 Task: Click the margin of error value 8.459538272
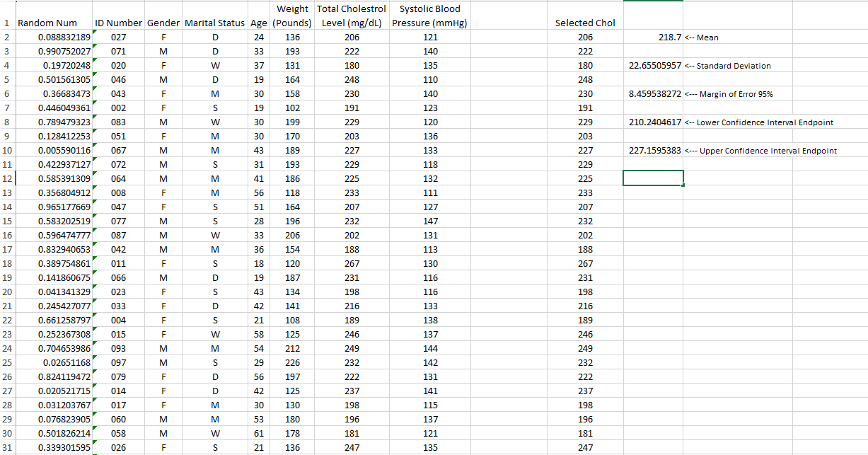(653, 93)
